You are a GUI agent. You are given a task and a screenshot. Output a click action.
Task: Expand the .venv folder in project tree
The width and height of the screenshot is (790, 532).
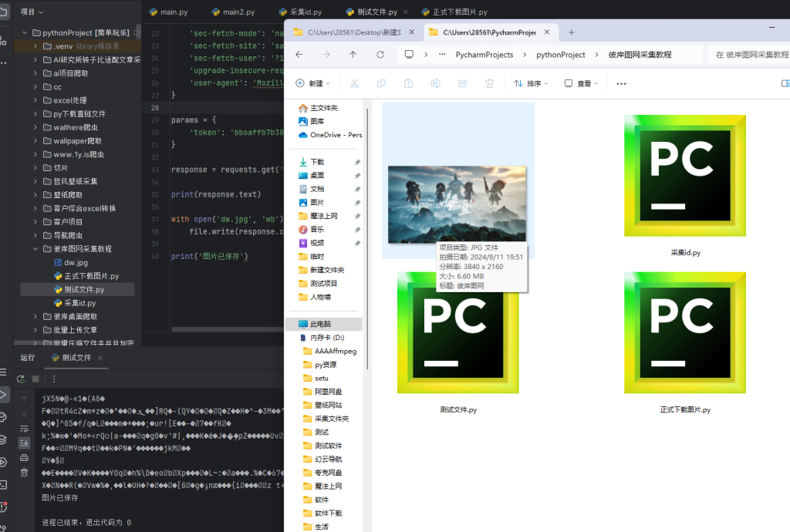coord(35,46)
